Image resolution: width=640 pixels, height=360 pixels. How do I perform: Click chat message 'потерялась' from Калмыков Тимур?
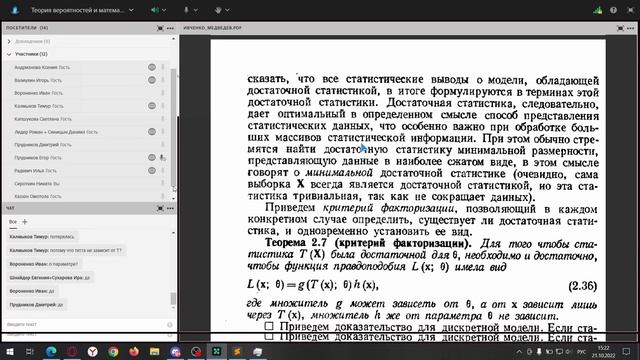[42, 237]
